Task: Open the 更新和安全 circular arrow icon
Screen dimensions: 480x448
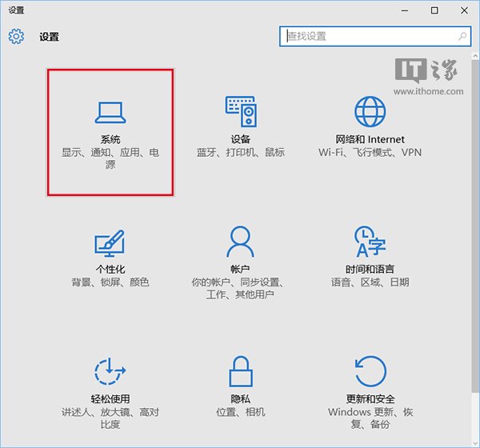Action: [370, 372]
